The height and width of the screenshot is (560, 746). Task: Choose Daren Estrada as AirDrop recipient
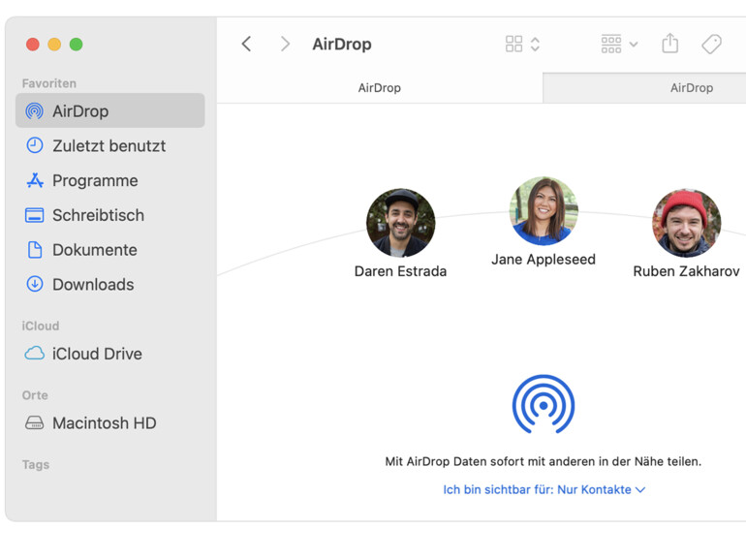400,223
